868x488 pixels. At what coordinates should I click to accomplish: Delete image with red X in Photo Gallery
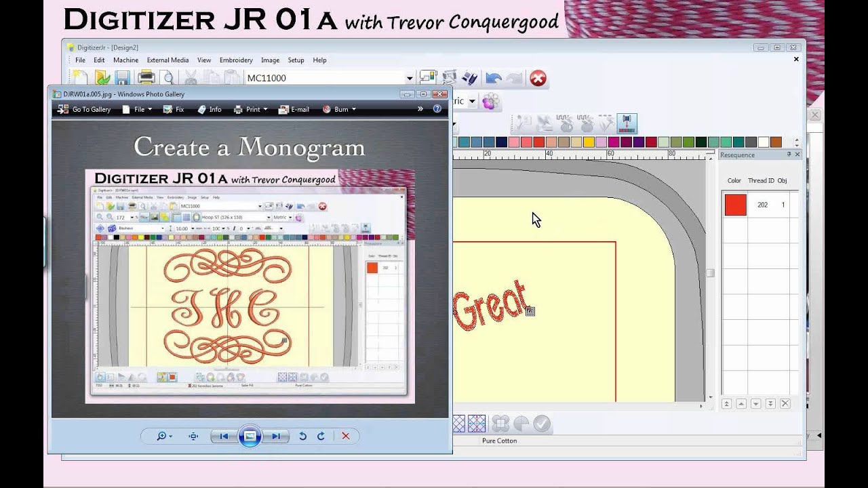click(x=346, y=436)
